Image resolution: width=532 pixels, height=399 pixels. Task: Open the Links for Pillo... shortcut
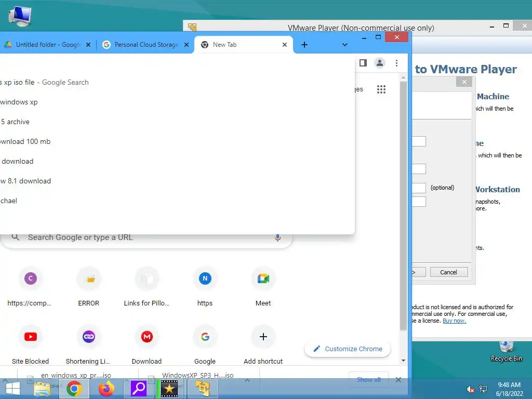click(147, 287)
